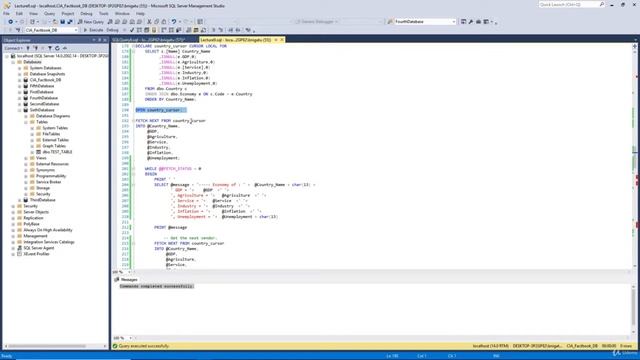Expand the ThirdDatabase node
640x360 pixels.
(x=20, y=200)
